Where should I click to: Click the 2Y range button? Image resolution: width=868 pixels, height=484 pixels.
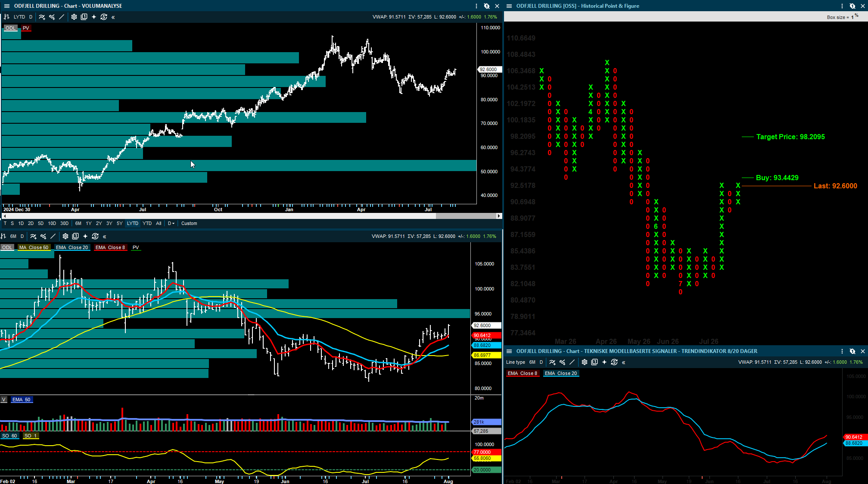click(x=99, y=223)
